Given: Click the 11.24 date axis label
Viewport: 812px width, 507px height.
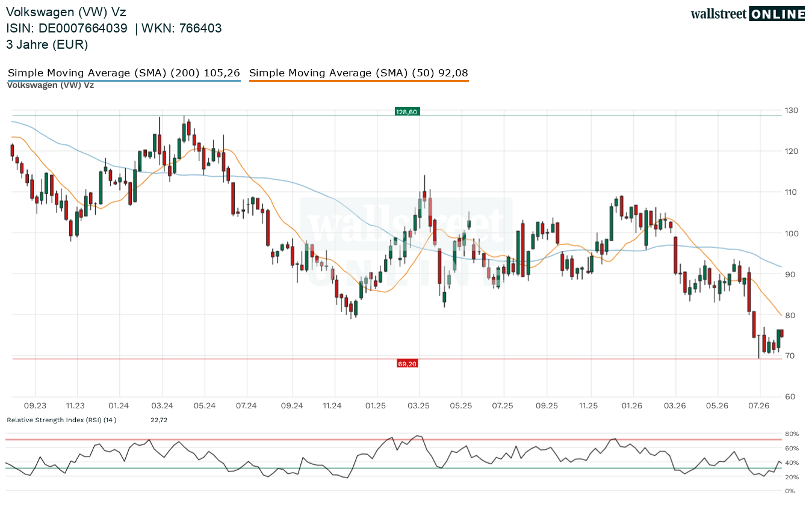Looking at the screenshot, I should pos(332,406).
